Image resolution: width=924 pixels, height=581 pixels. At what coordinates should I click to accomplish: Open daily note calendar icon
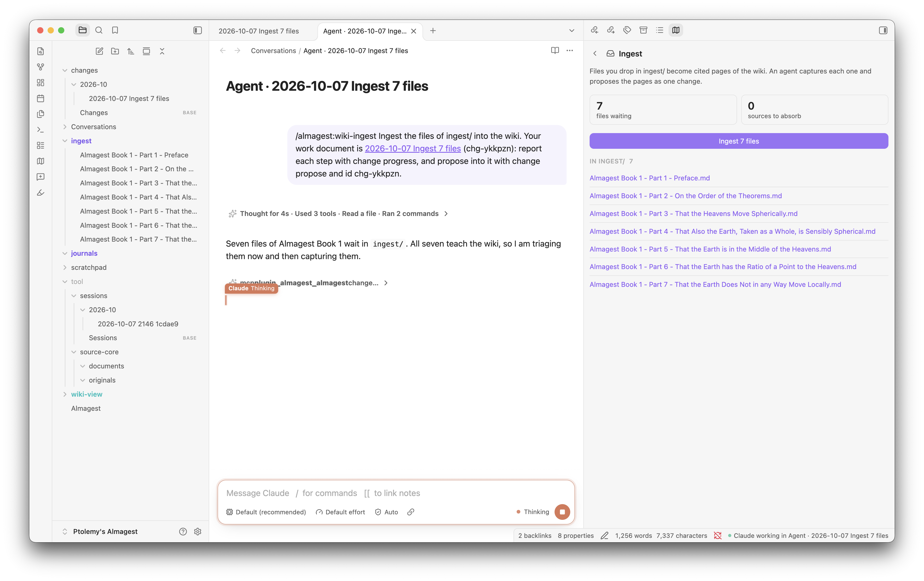(x=41, y=98)
